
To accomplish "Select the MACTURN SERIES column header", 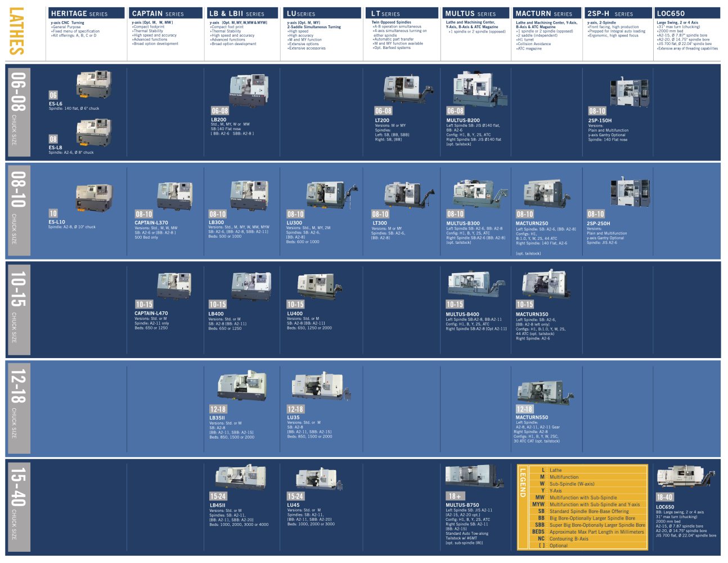I will [547, 13].
